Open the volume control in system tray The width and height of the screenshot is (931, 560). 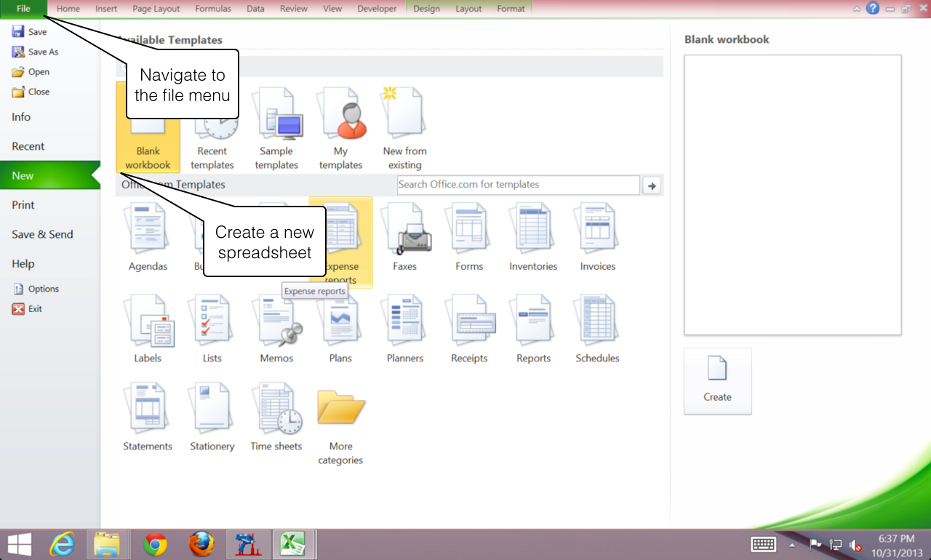pos(855,543)
